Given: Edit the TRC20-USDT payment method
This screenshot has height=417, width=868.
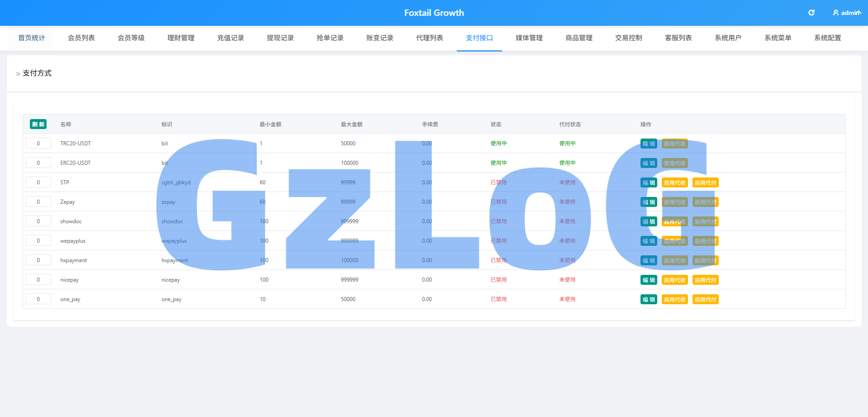Looking at the screenshot, I should pos(649,144).
